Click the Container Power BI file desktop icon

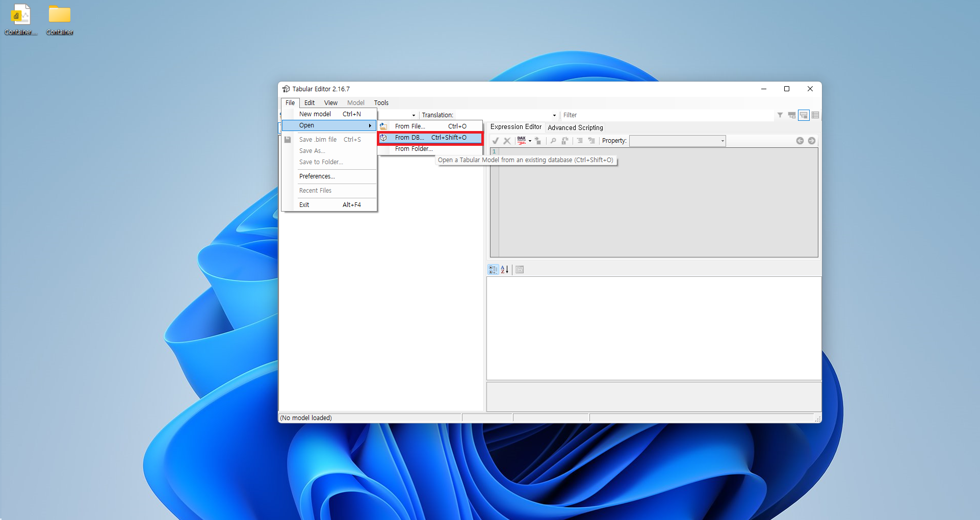(21, 20)
